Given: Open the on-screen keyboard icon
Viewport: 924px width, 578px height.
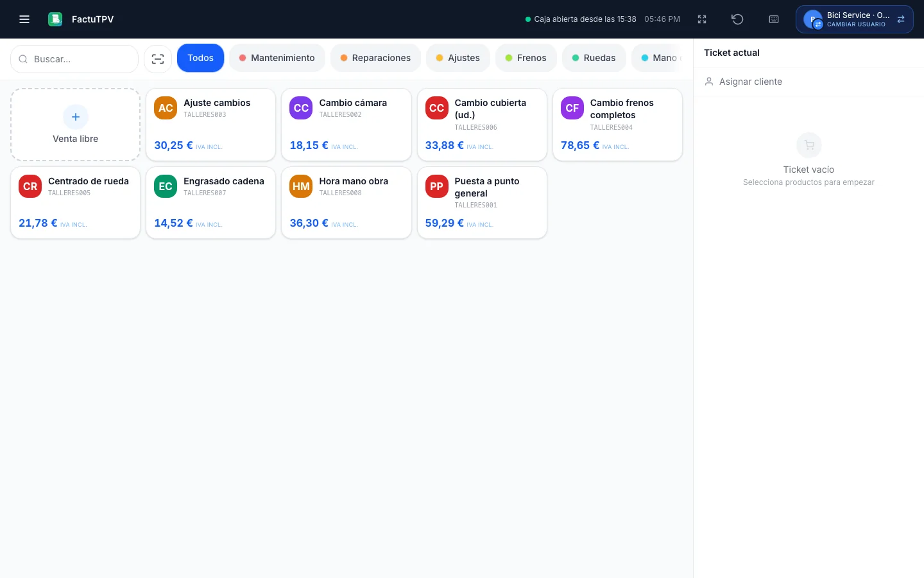Looking at the screenshot, I should click(774, 19).
